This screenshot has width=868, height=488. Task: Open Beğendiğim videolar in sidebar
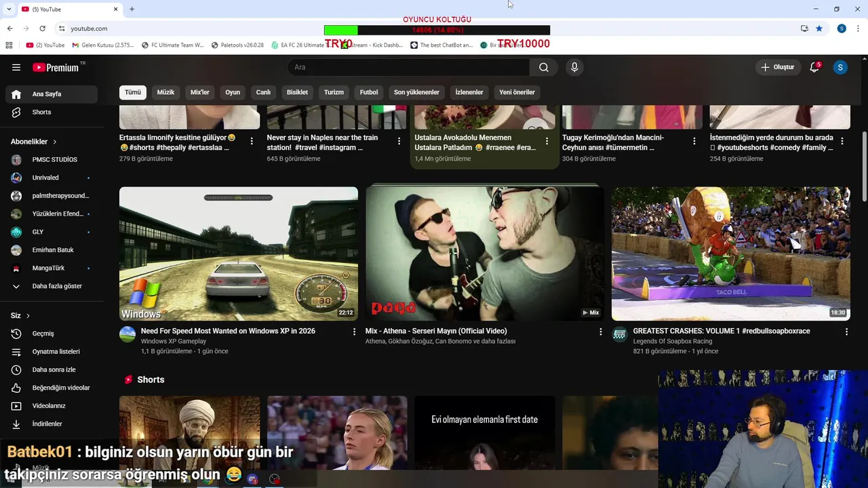pos(52,388)
